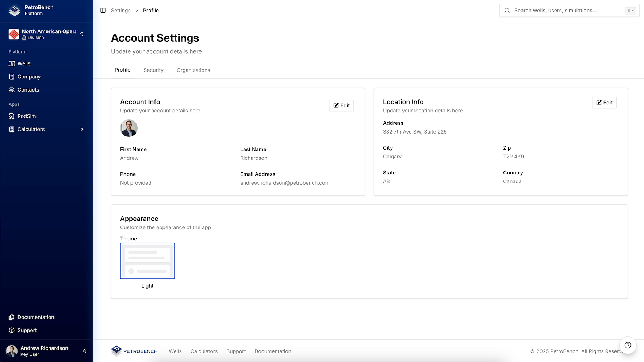This screenshot has height=362, width=644.
Task: Click the Documentation book icon
Action: tap(12, 317)
